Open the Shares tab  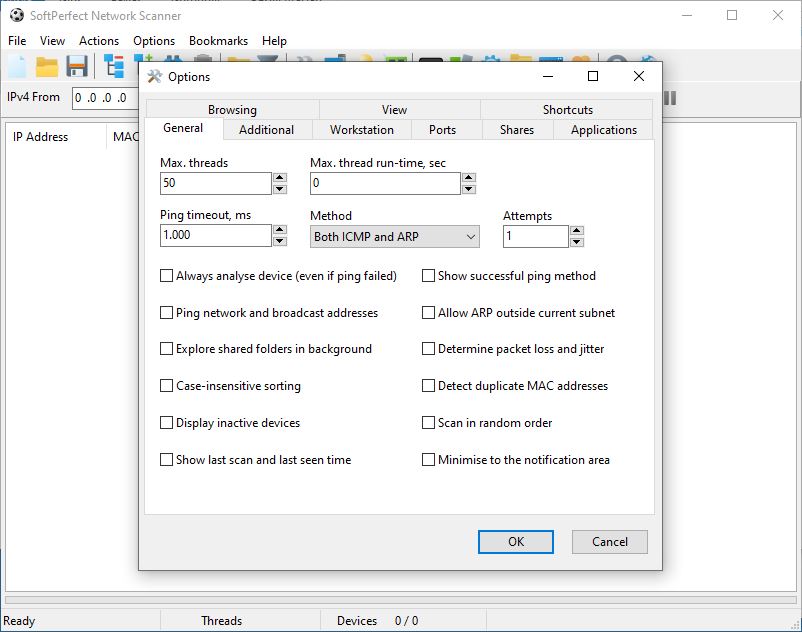(x=517, y=130)
